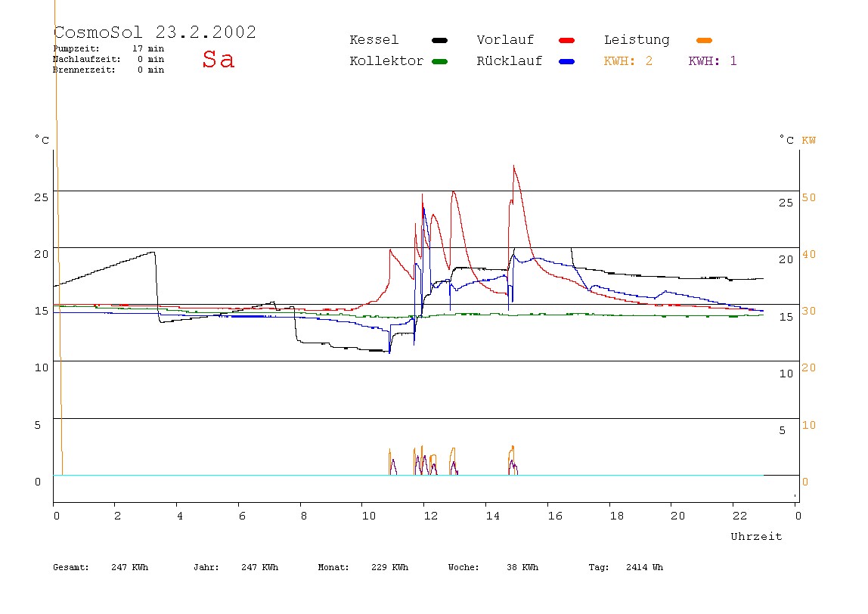This screenshot has height=614, width=868.
Task: Click the 'Rücklauf' legend label
Action: click(510, 61)
